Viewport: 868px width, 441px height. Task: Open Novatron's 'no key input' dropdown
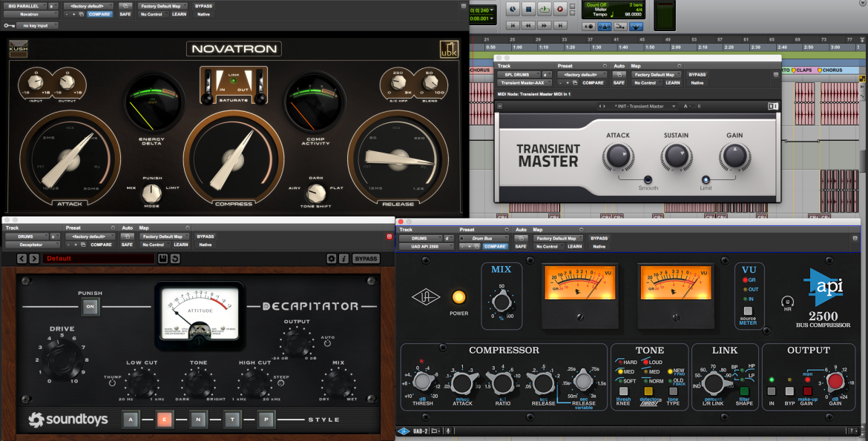pyautogui.click(x=37, y=25)
